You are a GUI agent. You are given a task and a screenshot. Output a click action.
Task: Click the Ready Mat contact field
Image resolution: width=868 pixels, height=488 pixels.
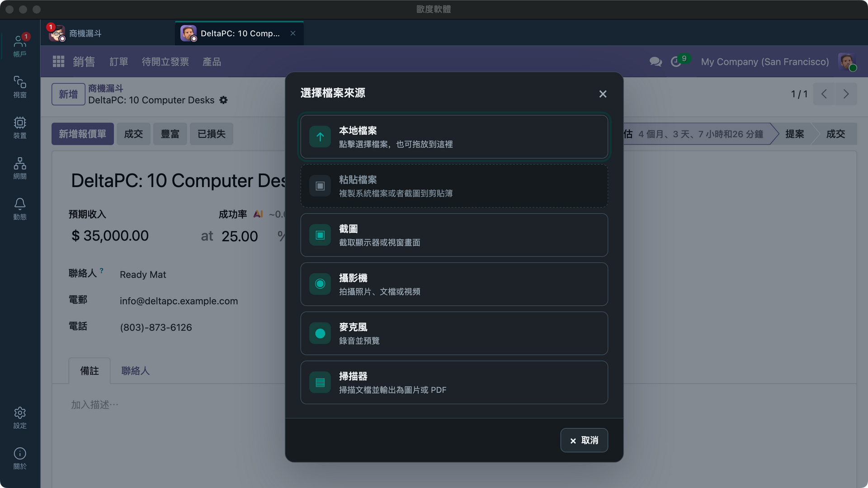click(x=143, y=275)
